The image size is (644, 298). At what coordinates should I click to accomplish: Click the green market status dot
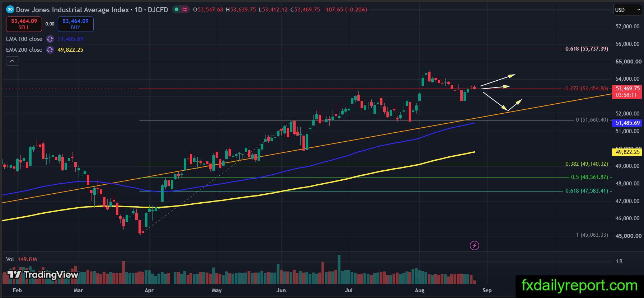(x=177, y=10)
